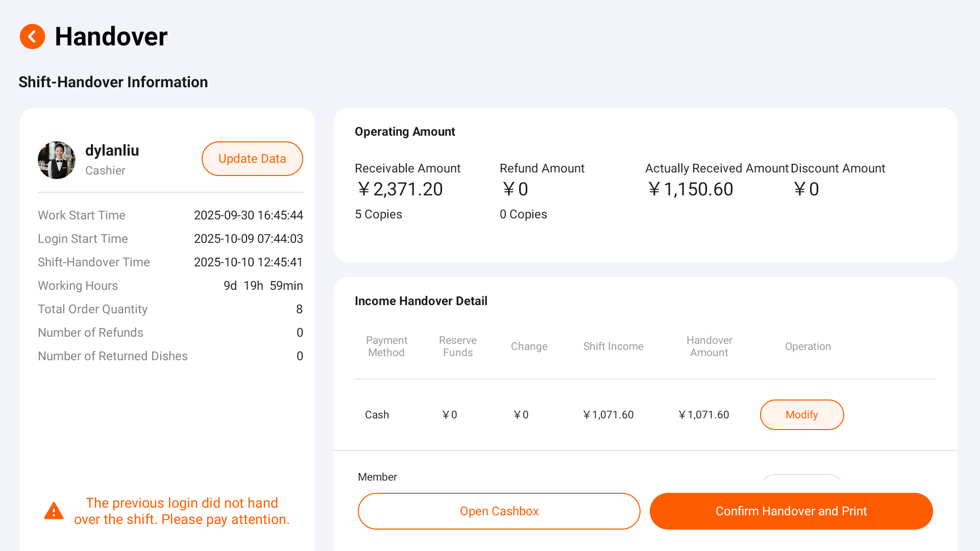Select the Payment Method column header
The image size is (980, 551).
click(386, 346)
